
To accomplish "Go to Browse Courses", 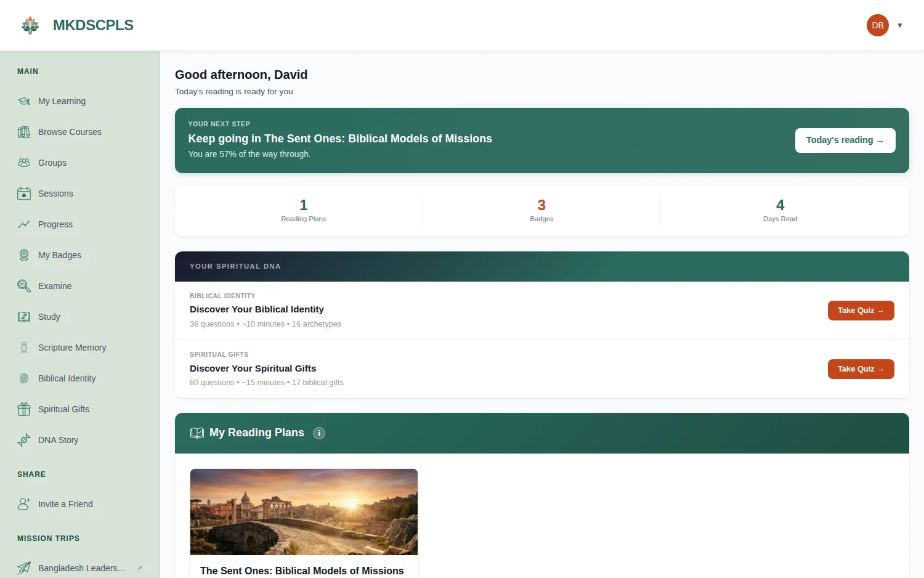I will [80, 132].
